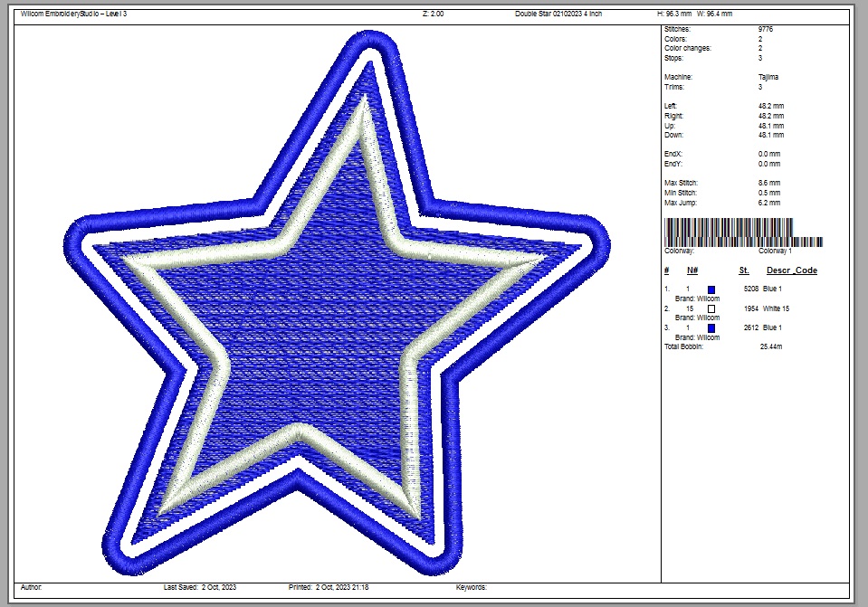Viewport: 868px width, 607px height.
Task: Click the 'St.' column header
Action: point(744,270)
